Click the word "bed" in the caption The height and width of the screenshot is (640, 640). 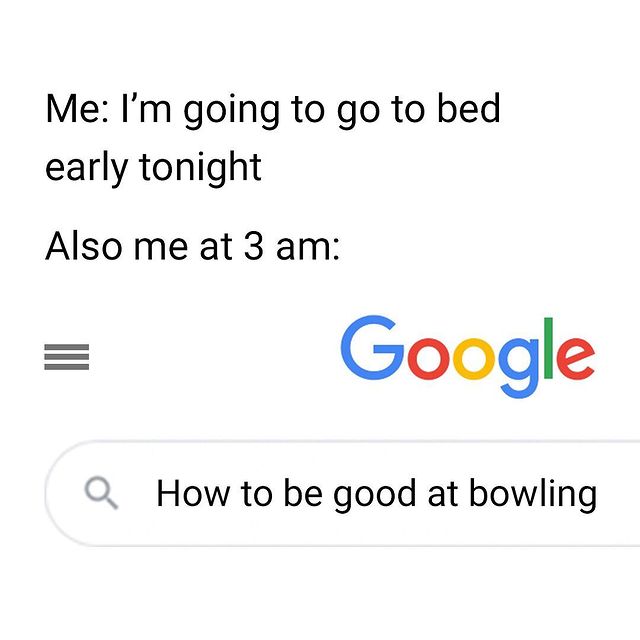[469, 108]
